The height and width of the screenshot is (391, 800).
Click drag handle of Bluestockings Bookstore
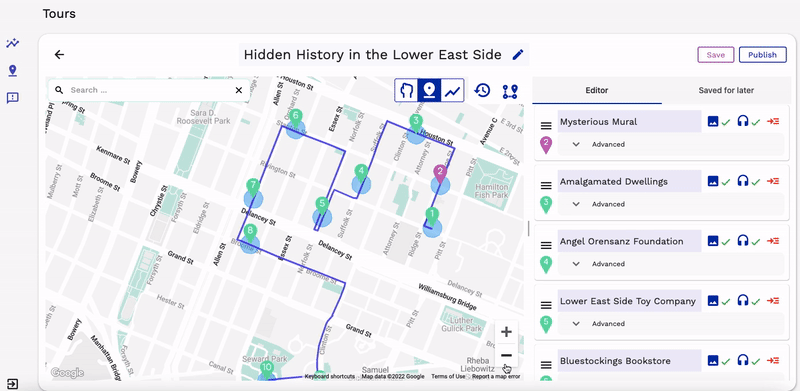coord(546,365)
